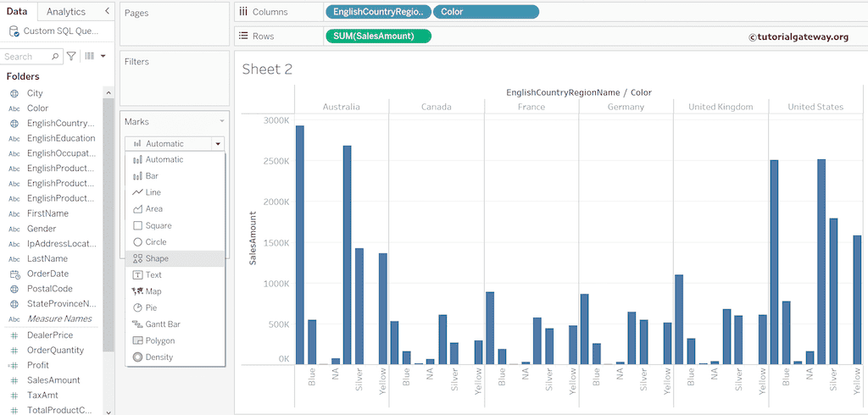The height and width of the screenshot is (415, 868).
Task: Click the SUM(SalesAmount) pill on Rows
Action: [x=378, y=36]
